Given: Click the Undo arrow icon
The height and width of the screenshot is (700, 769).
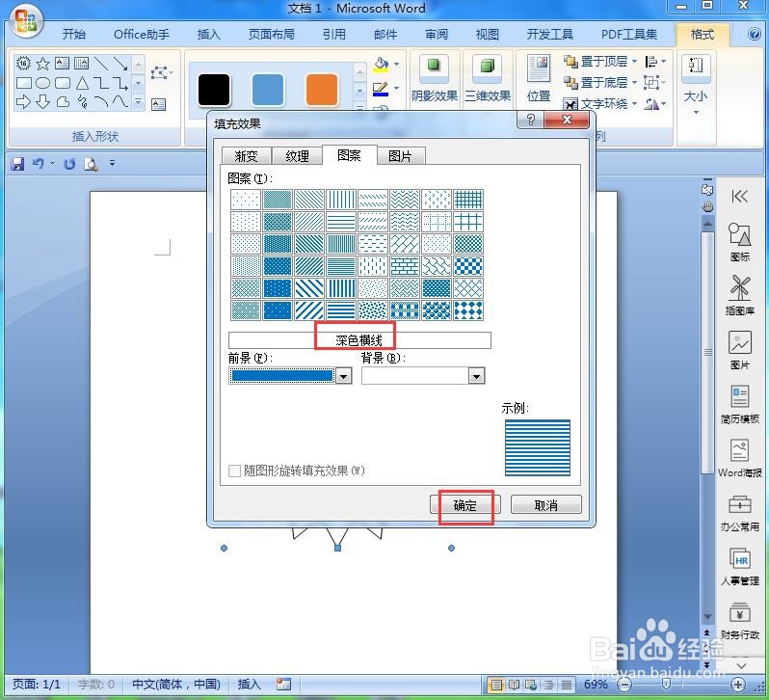Looking at the screenshot, I should [x=38, y=163].
